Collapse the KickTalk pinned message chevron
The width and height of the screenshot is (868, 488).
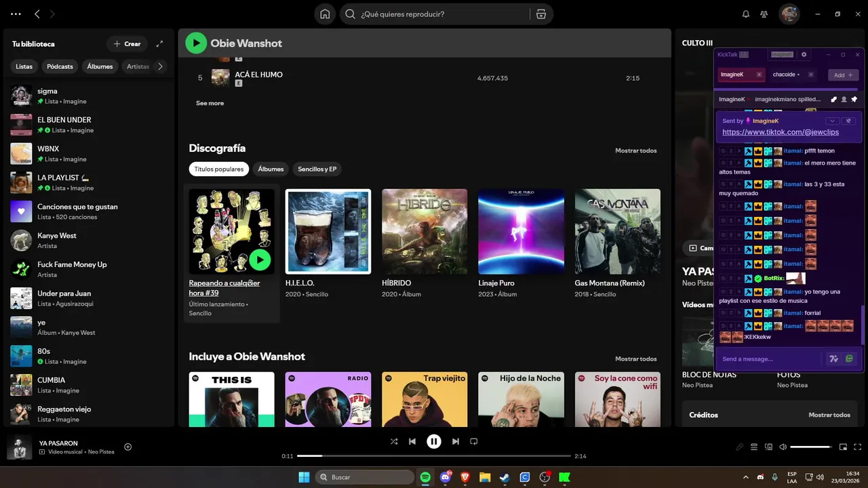click(831, 121)
